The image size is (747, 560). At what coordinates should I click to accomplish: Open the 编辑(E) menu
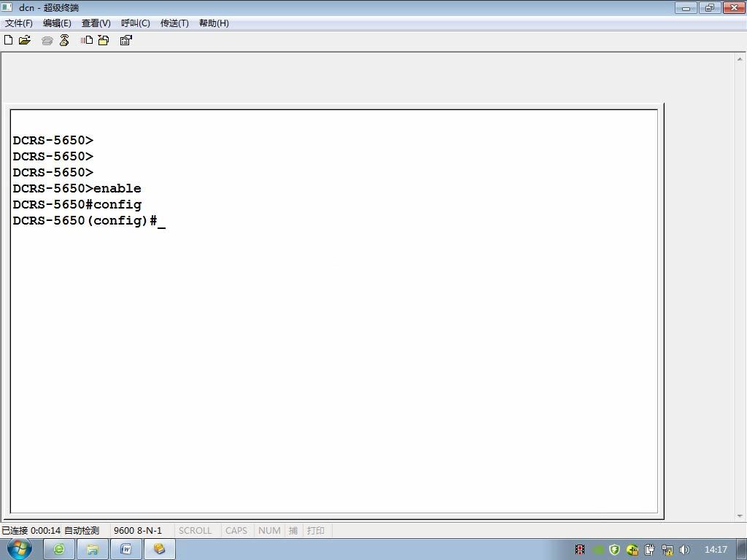[x=57, y=23]
